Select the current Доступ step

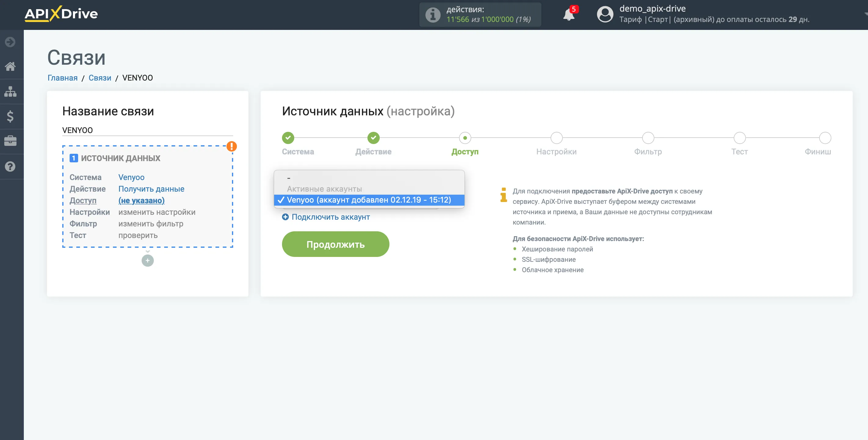(465, 137)
